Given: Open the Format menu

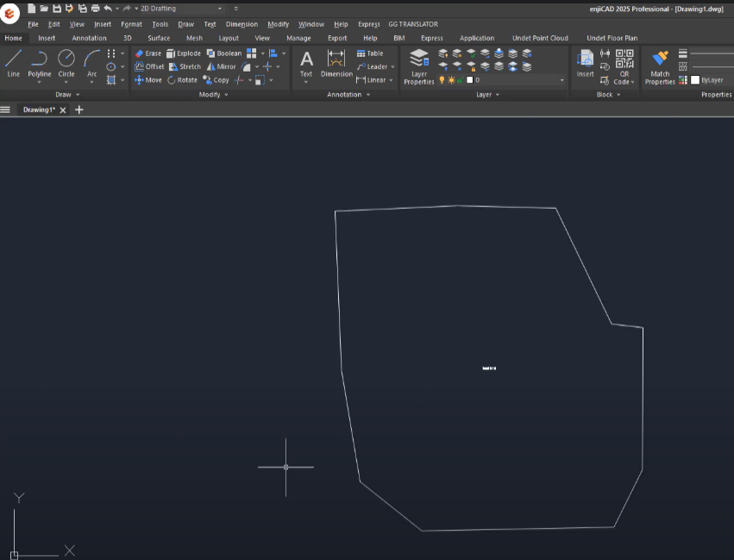Looking at the screenshot, I should pyautogui.click(x=131, y=24).
